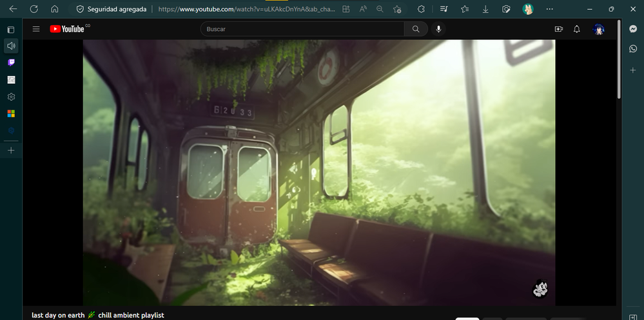The height and width of the screenshot is (320, 644).
Task: Open the screenshot capture toolbar icon
Action: tap(507, 9)
